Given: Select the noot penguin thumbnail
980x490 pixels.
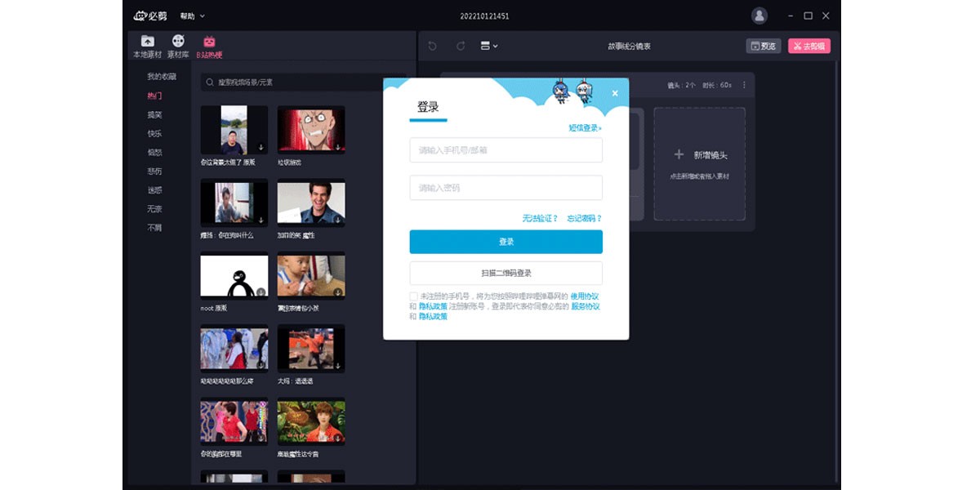Looking at the screenshot, I should point(234,275).
